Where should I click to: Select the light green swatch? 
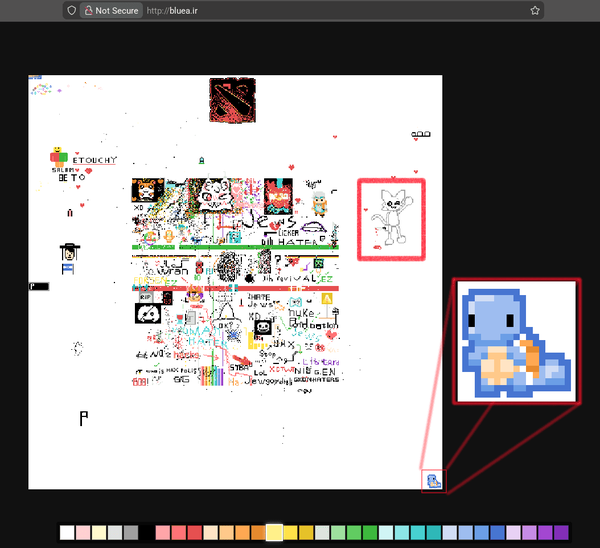tap(338, 532)
